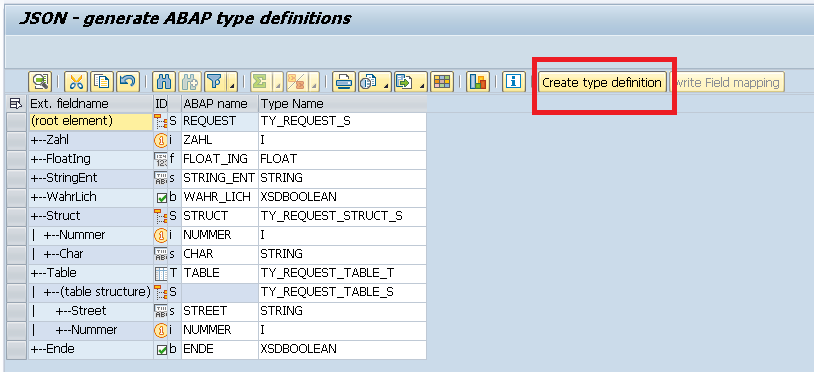Image resolution: width=814 pixels, height=372 pixels.
Task: Click the Find next binoculars-plus icon
Action: pos(190,82)
